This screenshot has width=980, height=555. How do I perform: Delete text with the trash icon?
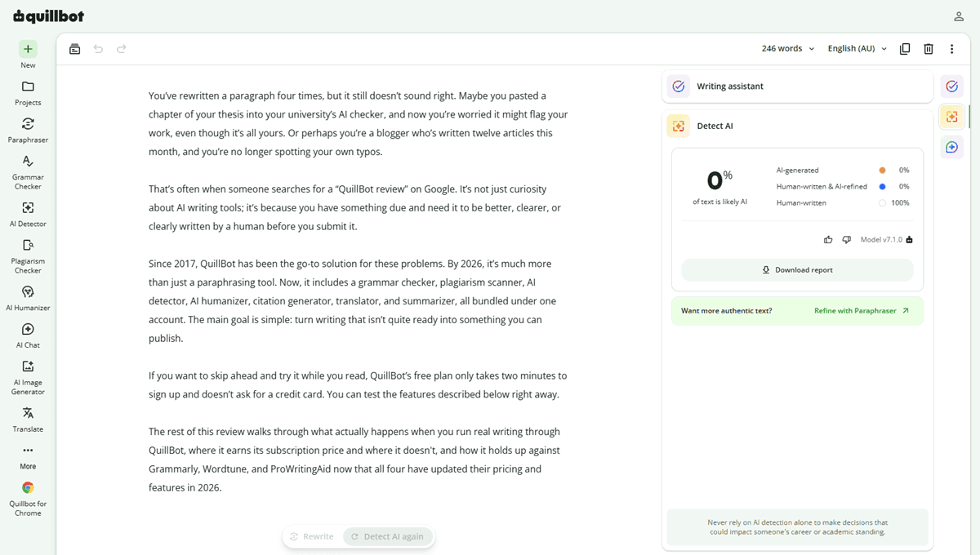[x=929, y=49]
